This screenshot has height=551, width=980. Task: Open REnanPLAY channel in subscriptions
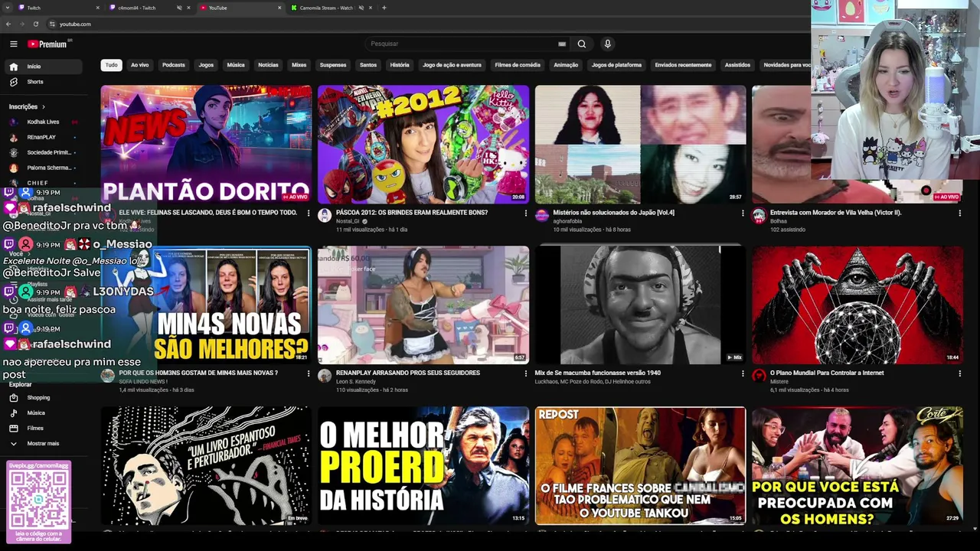point(43,137)
